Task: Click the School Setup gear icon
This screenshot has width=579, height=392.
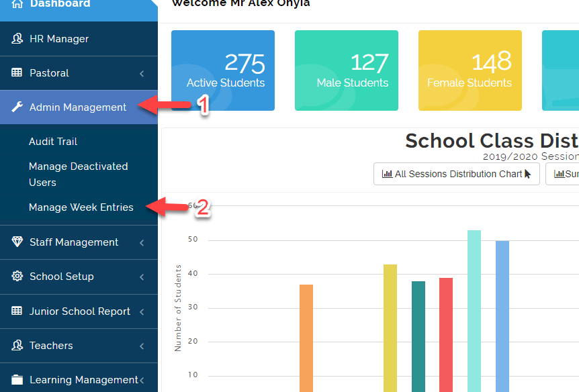Action: point(17,276)
